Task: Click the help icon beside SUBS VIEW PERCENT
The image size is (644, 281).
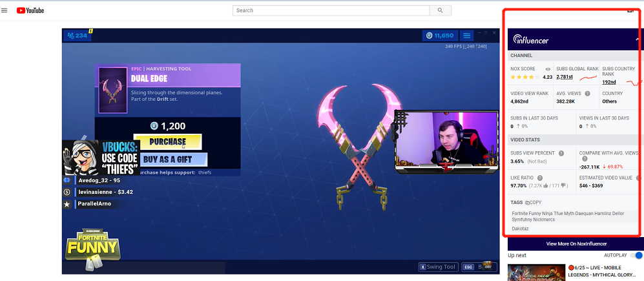Action: (x=561, y=153)
